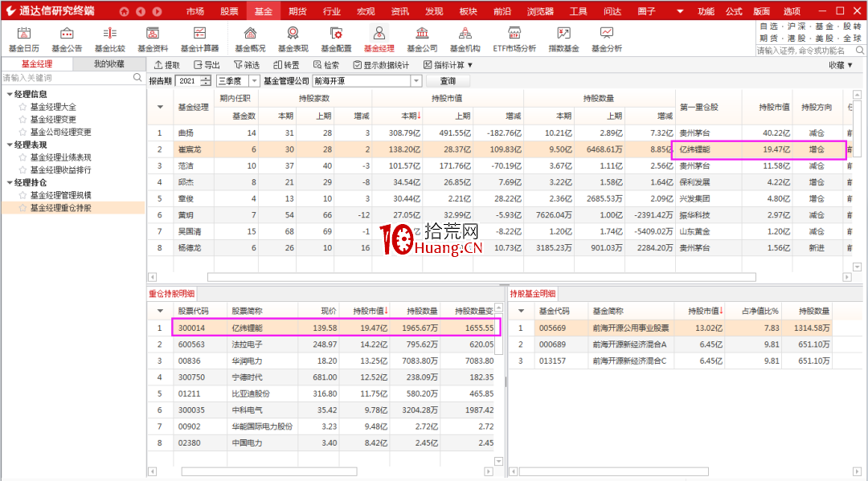Switch to the 我的收藏 tab
Viewport: 868px width, 481px height.
[109, 64]
